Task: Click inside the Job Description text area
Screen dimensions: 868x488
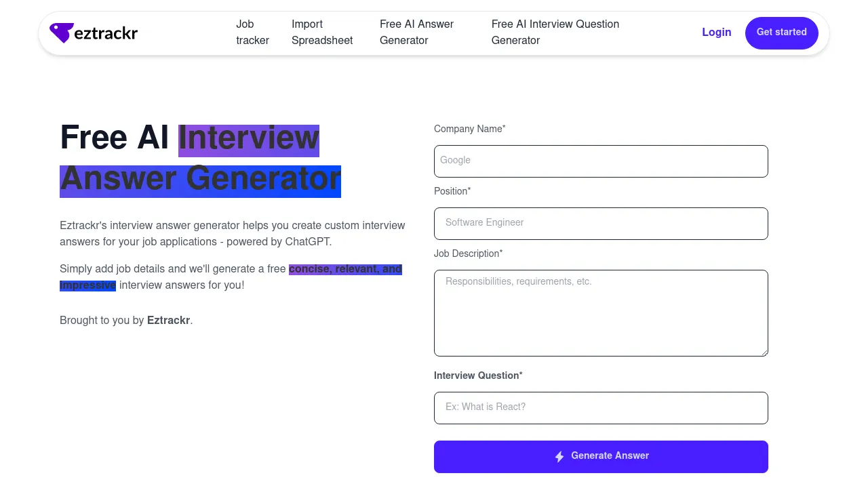Action: pos(601,312)
